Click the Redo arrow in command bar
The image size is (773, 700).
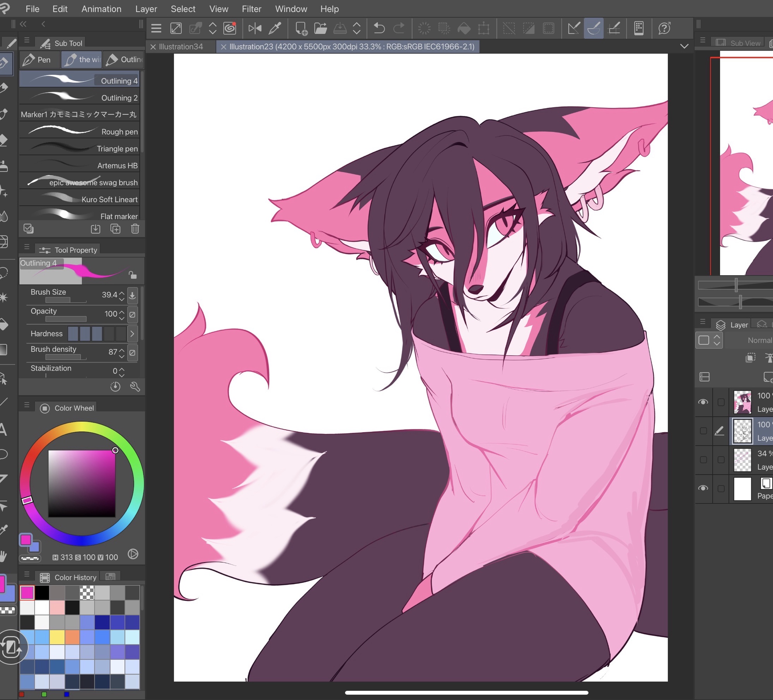[399, 28]
